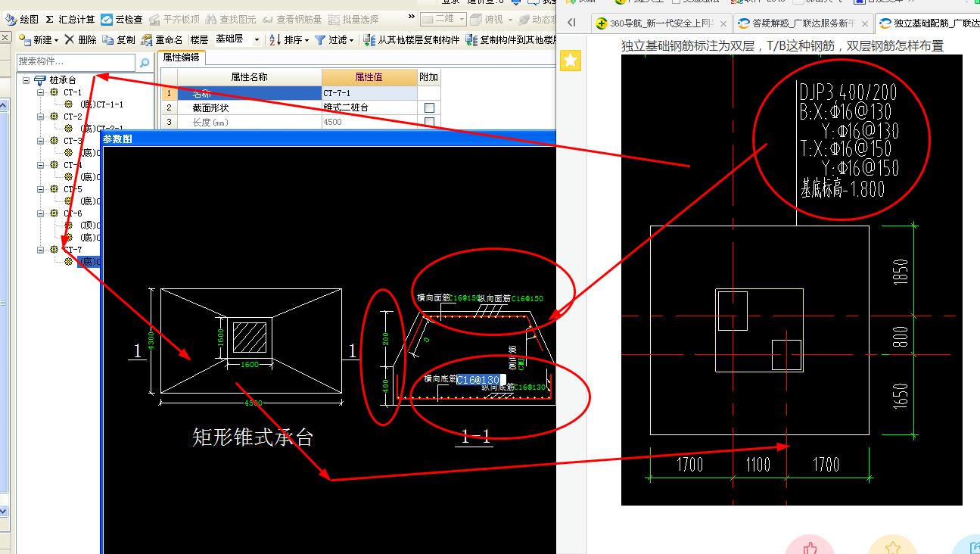The height and width of the screenshot is (554, 980).
Task: Click the 纵向底筋 C16@130 value
Action: pyautogui.click(x=530, y=387)
